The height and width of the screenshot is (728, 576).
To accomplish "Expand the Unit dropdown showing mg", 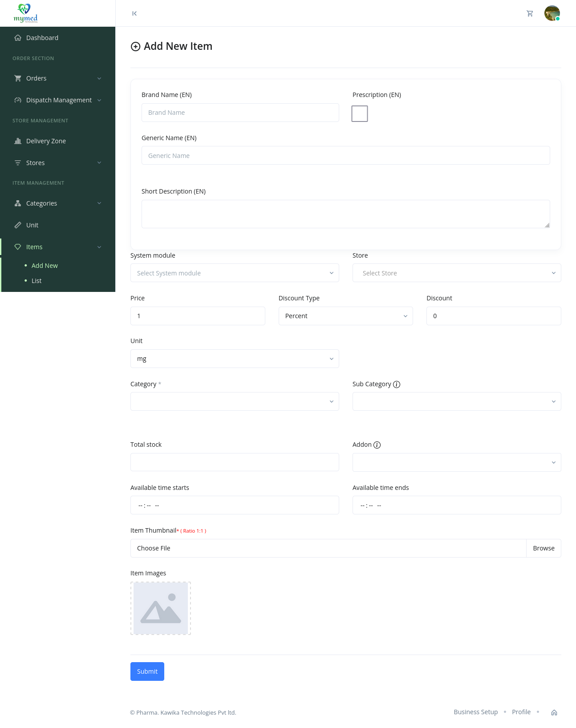I will pyautogui.click(x=235, y=359).
